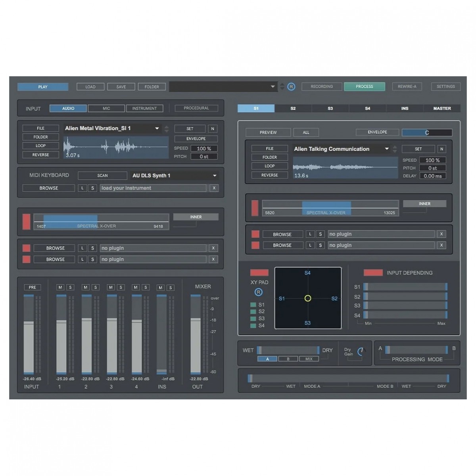
Task: Expand the AU DLS Synth 1 dropdown
Action: point(215,176)
